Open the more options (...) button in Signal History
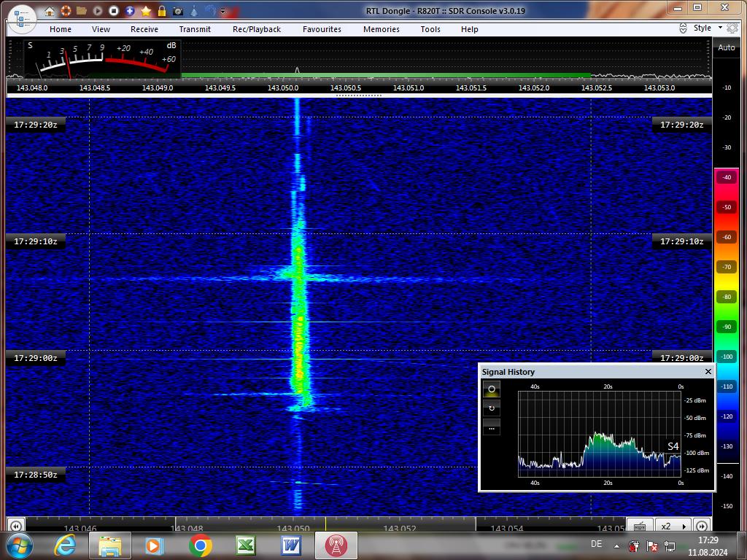 click(x=492, y=427)
